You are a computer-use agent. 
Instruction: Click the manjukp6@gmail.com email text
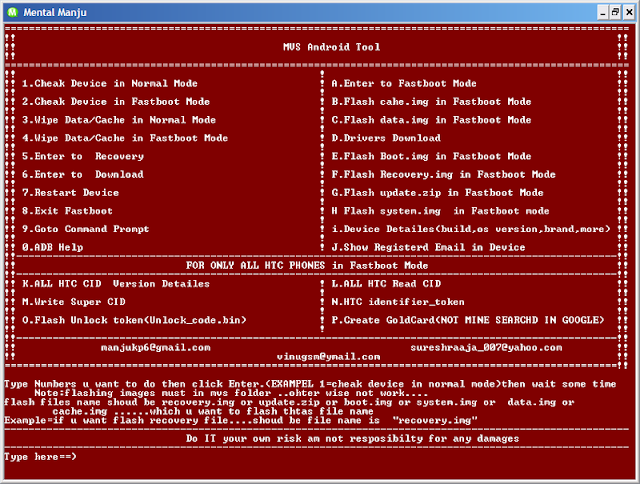tap(156, 348)
